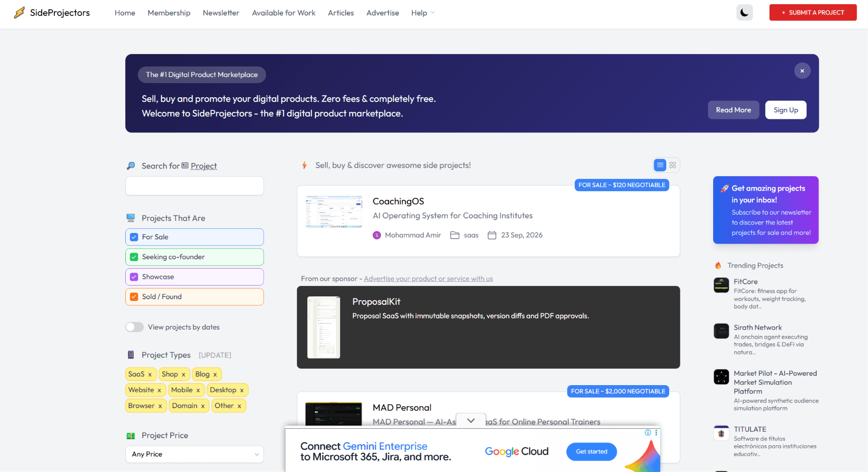
Task: Click the saas folder category icon
Action: tap(455, 235)
